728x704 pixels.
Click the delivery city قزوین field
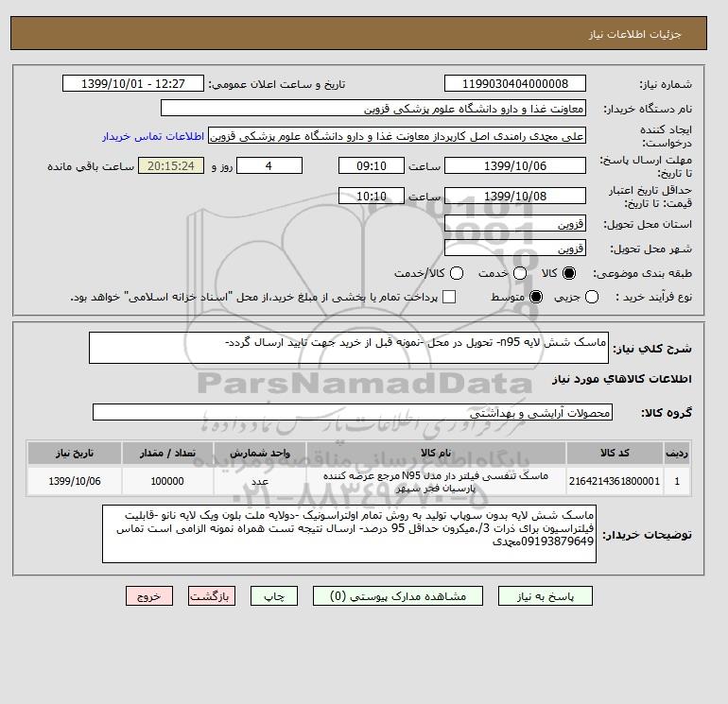point(515,249)
